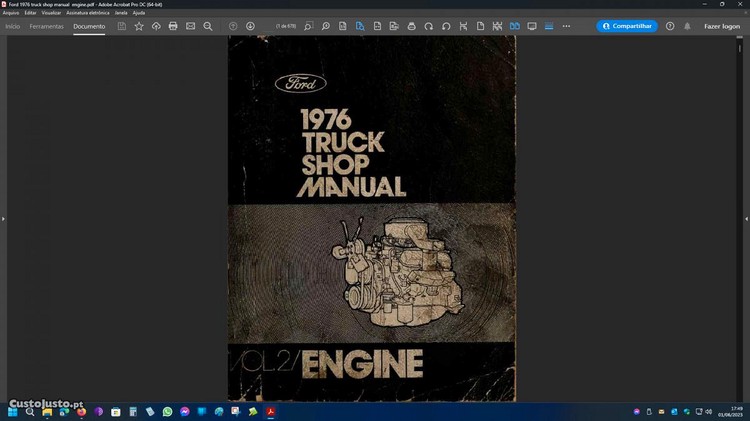Switch to the Ferramentas tab
750x421 pixels.
point(47,26)
